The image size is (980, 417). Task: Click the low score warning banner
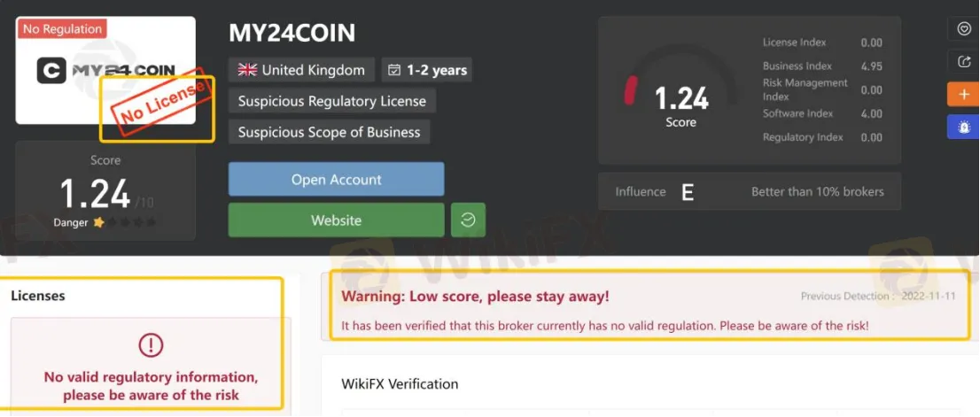[648, 306]
